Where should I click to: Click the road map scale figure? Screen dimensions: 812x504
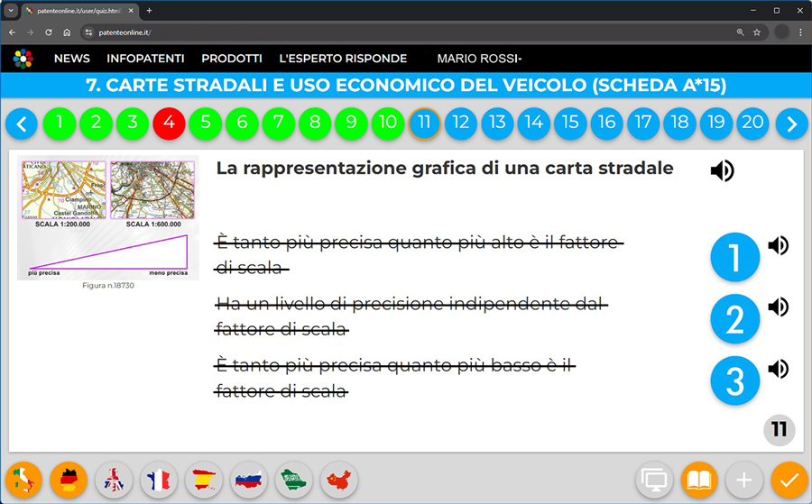[x=108, y=218]
